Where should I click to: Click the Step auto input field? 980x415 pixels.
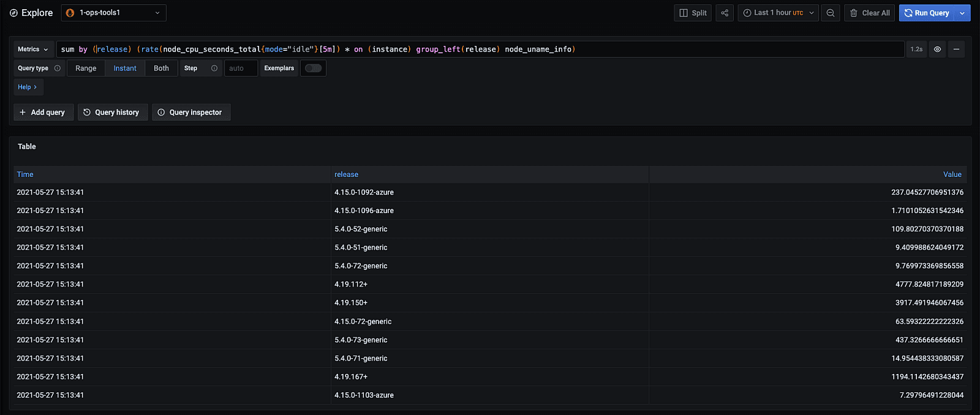tap(240, 69)
